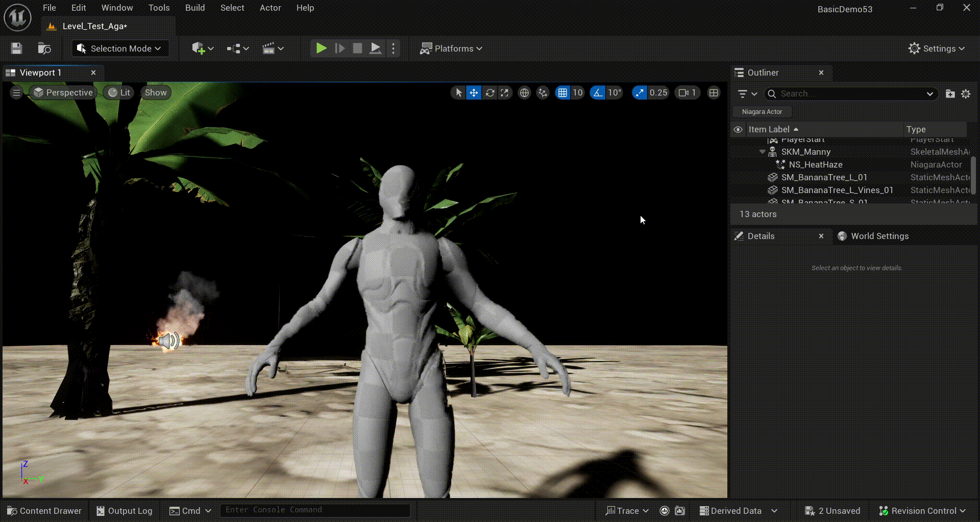Toggle snap to grid in viewport

click(x=563, y=92)
